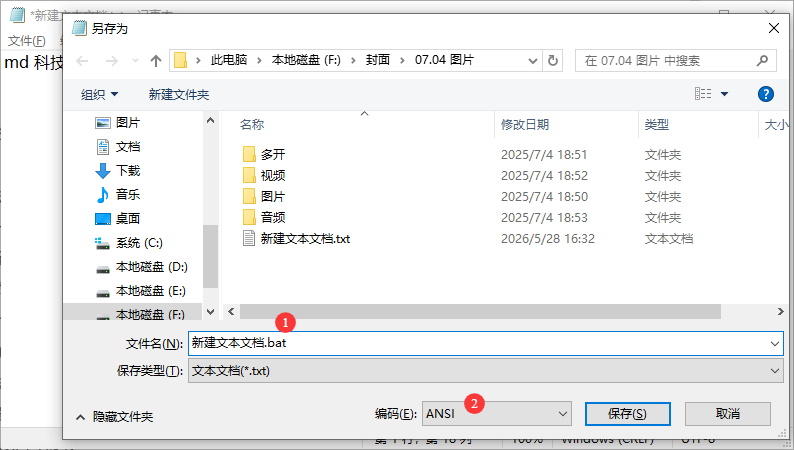Open 文件(F) menu in Notepad window
The image size is (794, 450).
click(27, 40)
